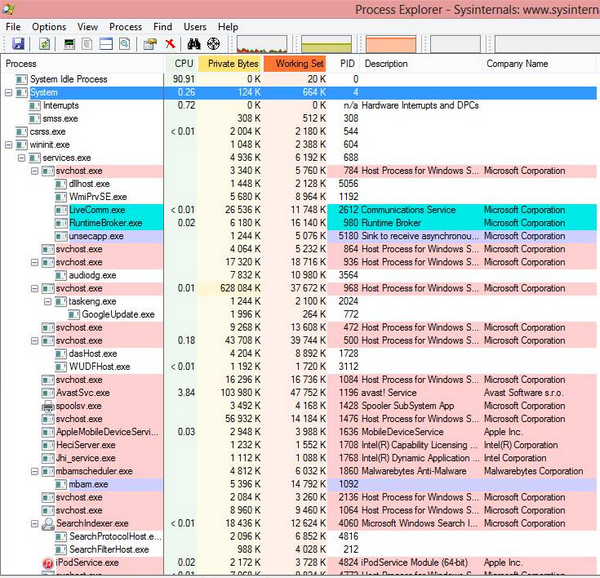This screenshot has height=578, width=600.
Task: Click the RuntimeBroker.exe process icon
Action: coord(61,223)
